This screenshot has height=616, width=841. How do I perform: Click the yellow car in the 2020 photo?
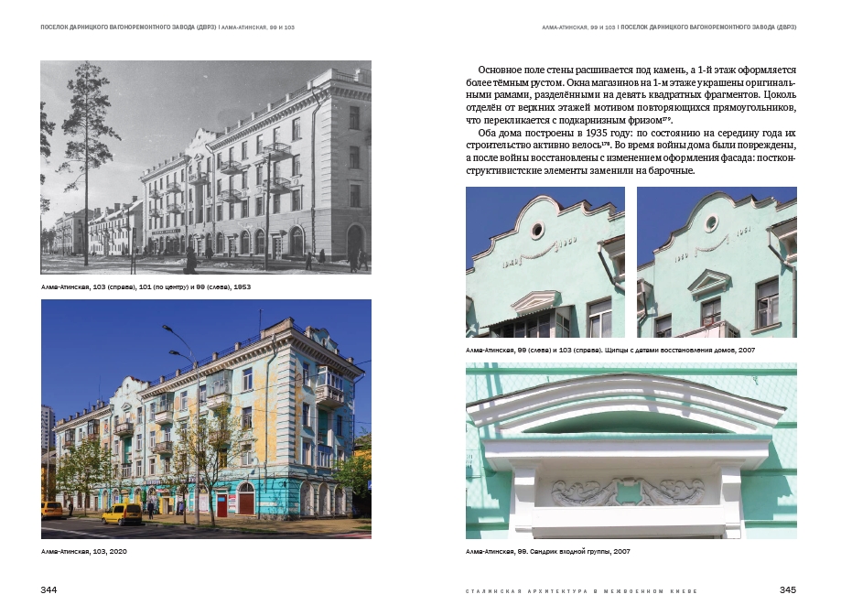122,514
